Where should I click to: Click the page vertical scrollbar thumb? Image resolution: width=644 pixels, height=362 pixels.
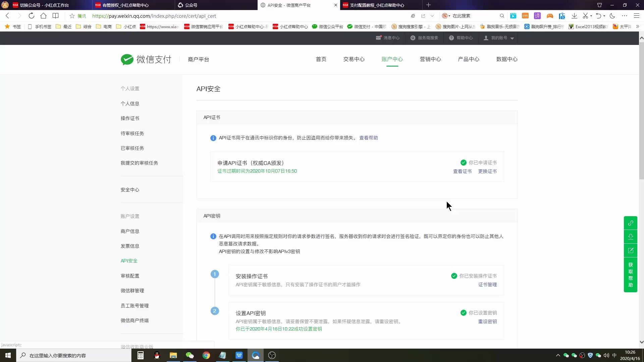[641, 111]
